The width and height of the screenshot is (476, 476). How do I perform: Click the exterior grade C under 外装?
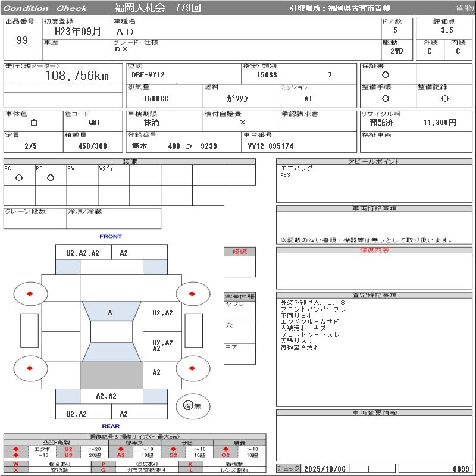click(x=429, y=51)
